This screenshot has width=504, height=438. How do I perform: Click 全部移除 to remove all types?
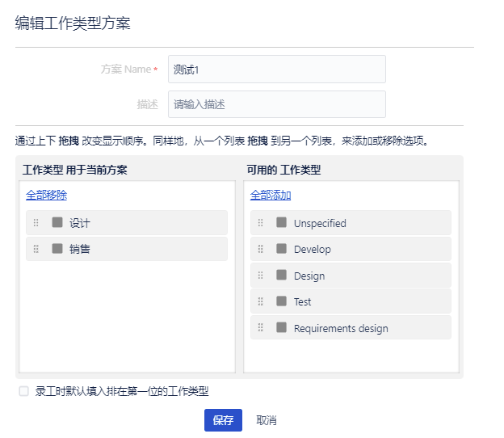[46, 195]
